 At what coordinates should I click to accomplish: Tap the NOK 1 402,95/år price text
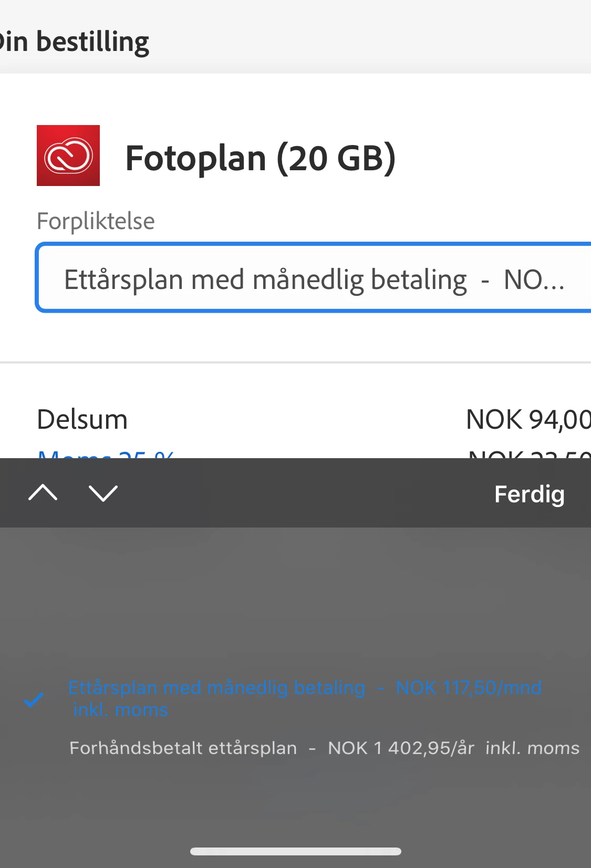coord(401,748)
